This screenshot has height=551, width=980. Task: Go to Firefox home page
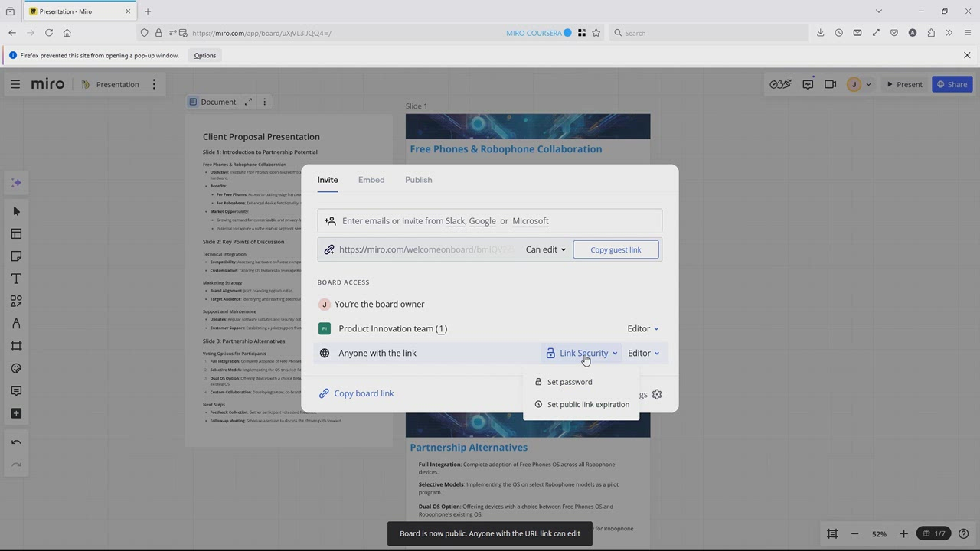(67, 33)
